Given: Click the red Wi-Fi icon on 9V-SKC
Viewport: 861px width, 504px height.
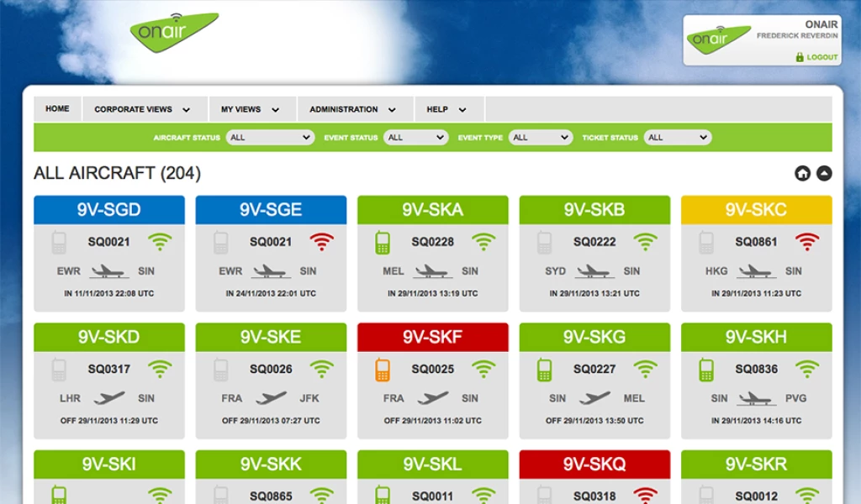Looking at the screenshot, I should (807, 243).
